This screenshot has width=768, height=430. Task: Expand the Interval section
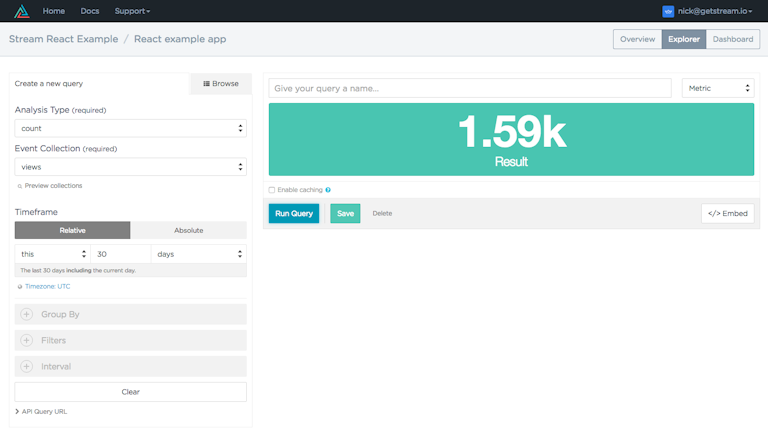[x=130, y=366]
